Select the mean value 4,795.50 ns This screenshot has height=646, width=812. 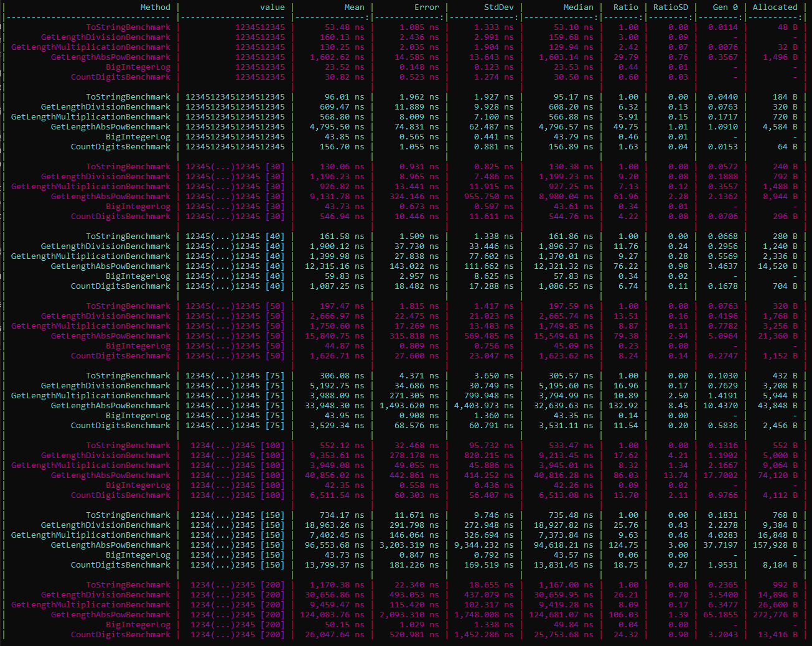(337, 127)
